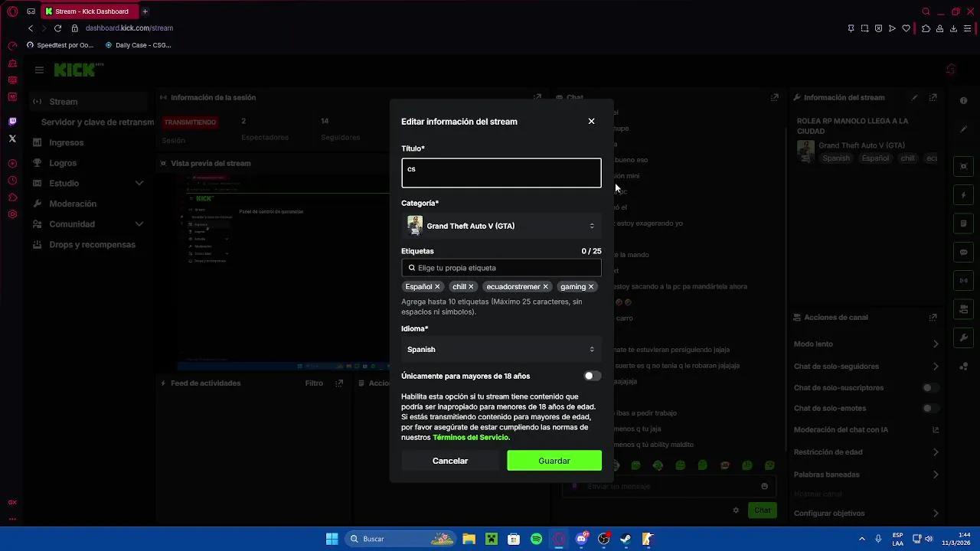Click the lightning bolt icon in right toolbar
Screen dimensions: 980x551
(x=964, y=195)
